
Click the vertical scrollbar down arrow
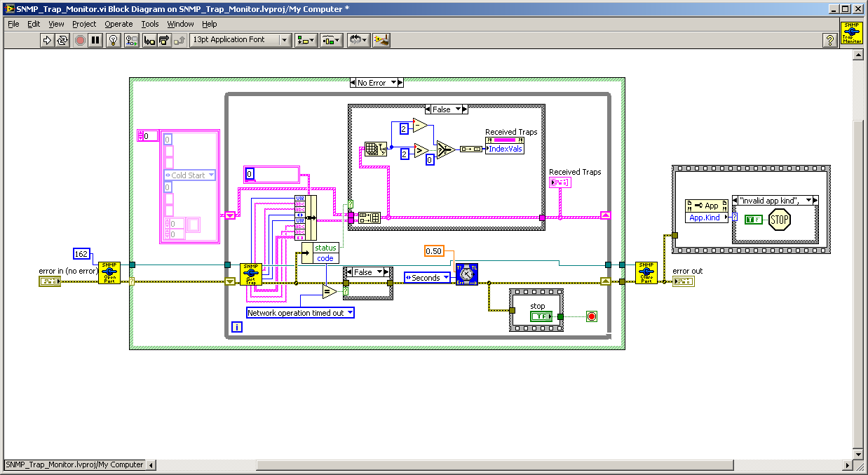tap(858, 454)
